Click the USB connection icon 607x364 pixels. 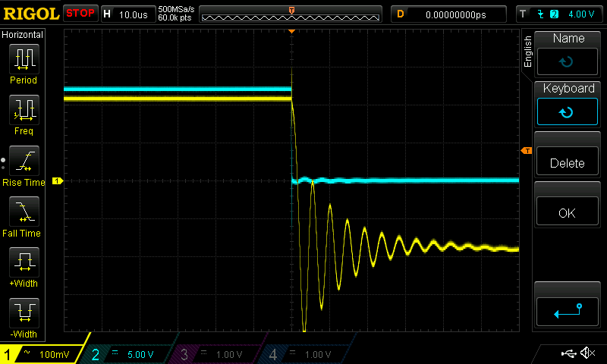tap(568, 353)
